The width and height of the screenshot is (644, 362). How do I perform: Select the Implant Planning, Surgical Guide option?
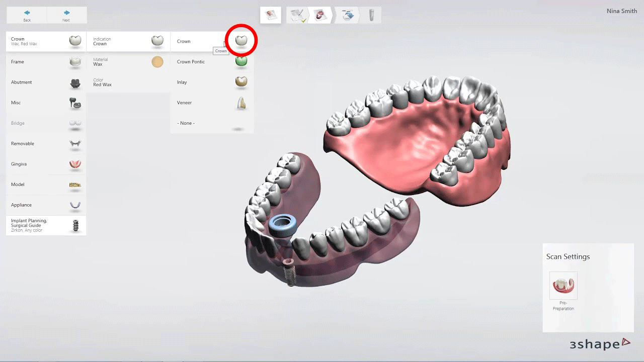[45, 225]
